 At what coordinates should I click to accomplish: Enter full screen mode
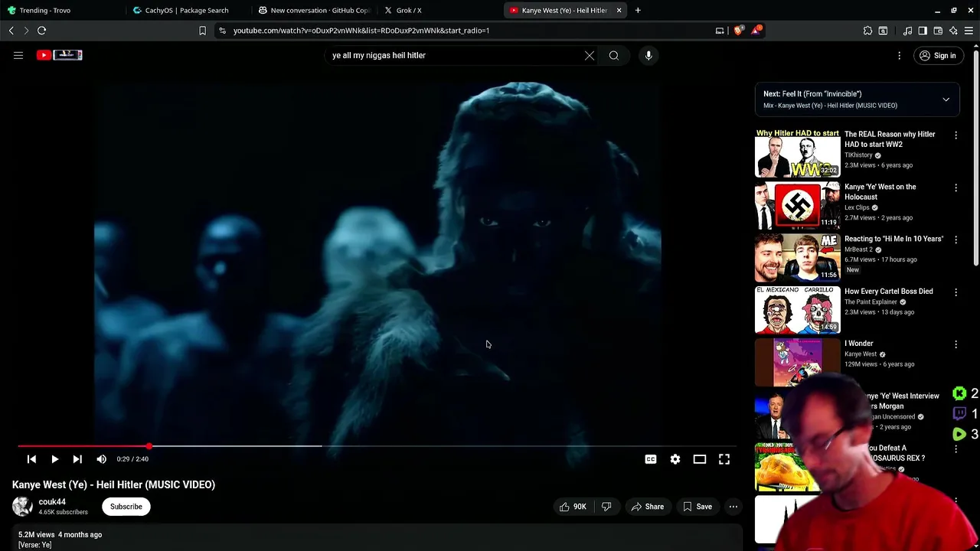click(x=724, y=459)
